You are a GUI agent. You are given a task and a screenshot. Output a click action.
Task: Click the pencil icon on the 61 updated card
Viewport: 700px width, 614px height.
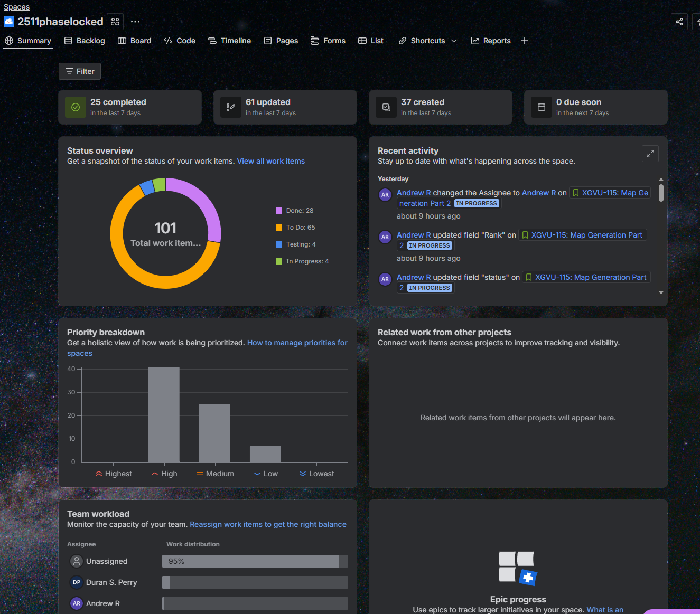coord(231,107)
